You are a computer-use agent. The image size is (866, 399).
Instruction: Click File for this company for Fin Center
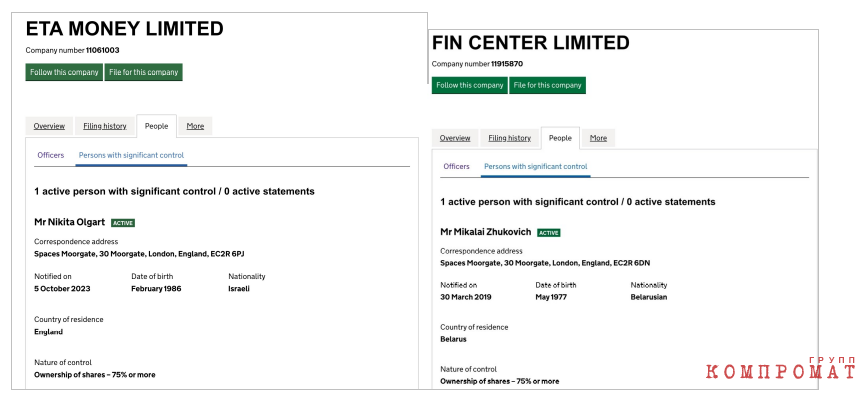click(547, 85)
